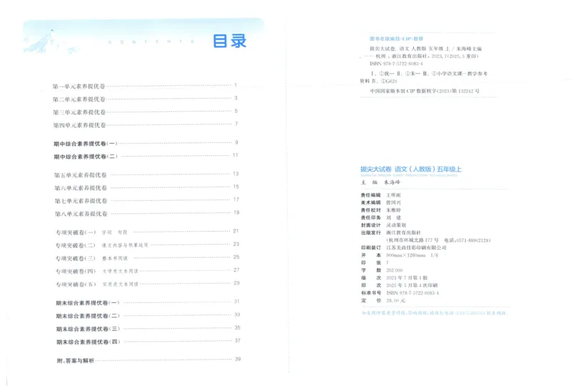Click the line '中国国家版本馆 CIP 数据核字(2023)第 132242 号'
The height and width of the screenshot is (392, 575).
pos(424,91)
